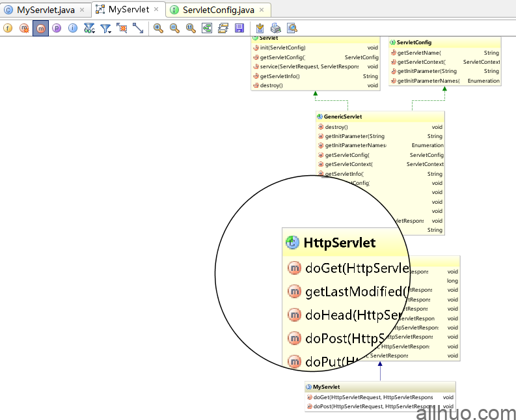This screenshot has width=516, height=420.
Task: Click getServletName method in ServletConfig
Action: [x=419, y=53]
